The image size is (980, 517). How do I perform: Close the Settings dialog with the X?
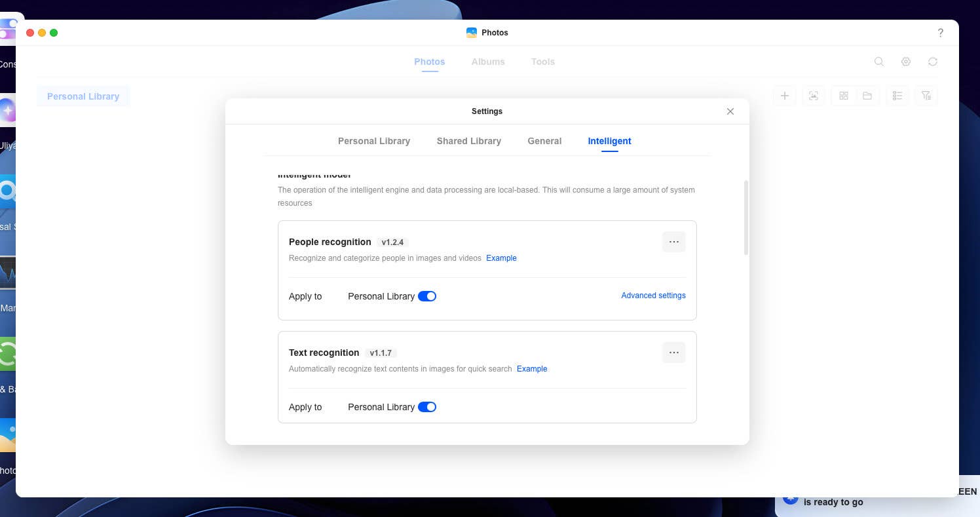[x=730, y=111]
